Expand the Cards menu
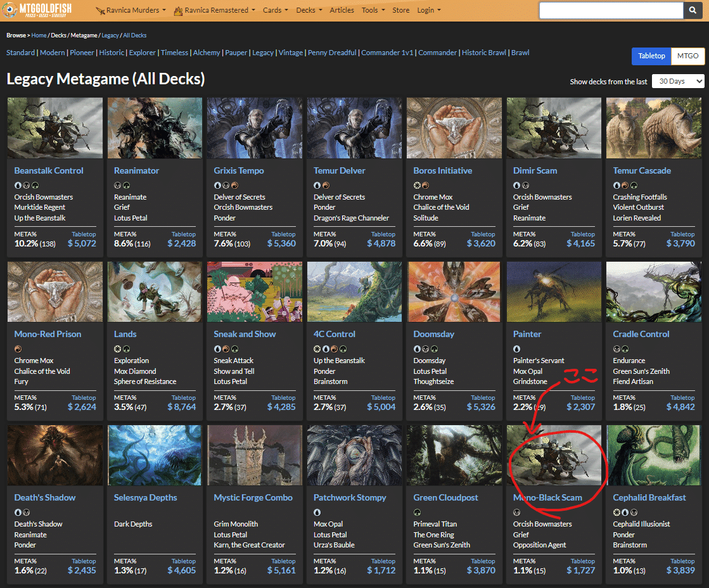The height and width of the screenshot is (588, 709). pos(276,10)
